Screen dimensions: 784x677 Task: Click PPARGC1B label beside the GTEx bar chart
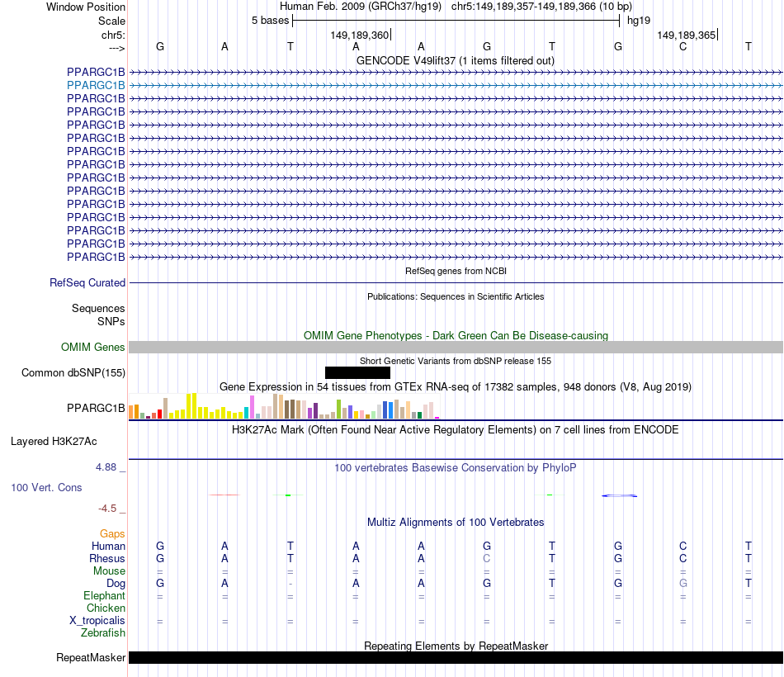[x=96, y=409]
